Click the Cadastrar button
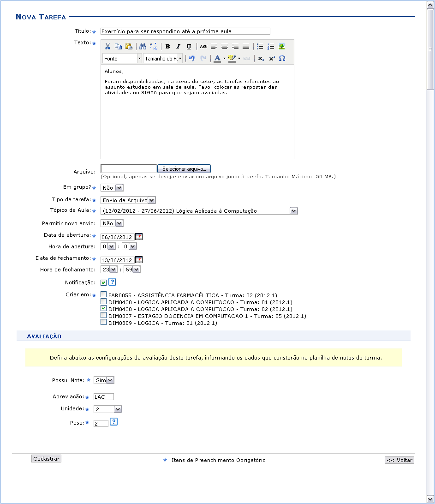Screen dimensions: 435x504 tap(46, 459)
